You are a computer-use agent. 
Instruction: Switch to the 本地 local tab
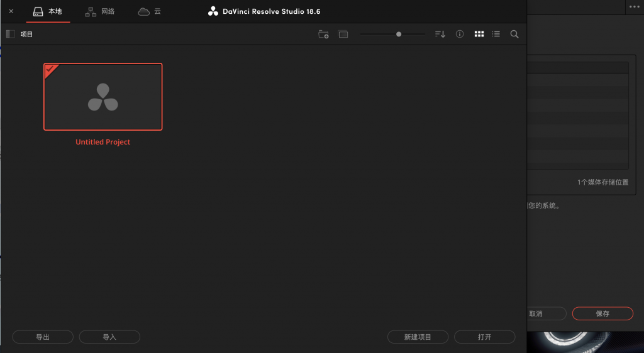pyautogui.click(x=48, y=11)
